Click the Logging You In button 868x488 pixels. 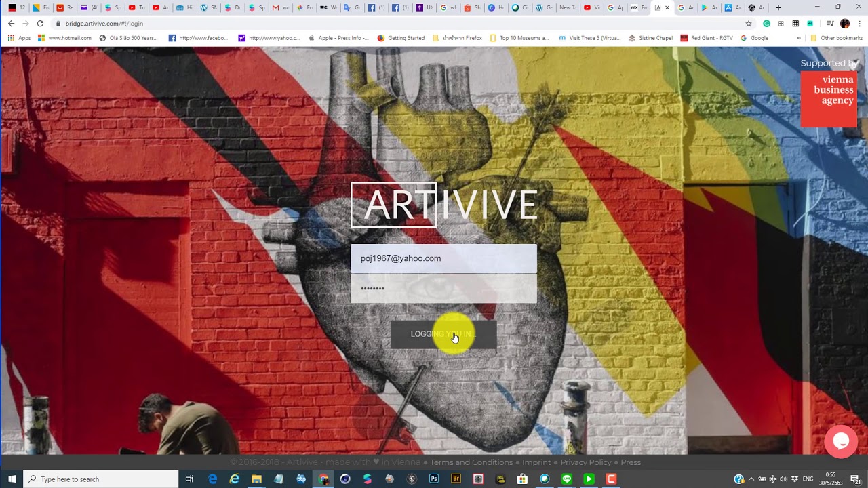pyautogui.click(x=443, y=334)
